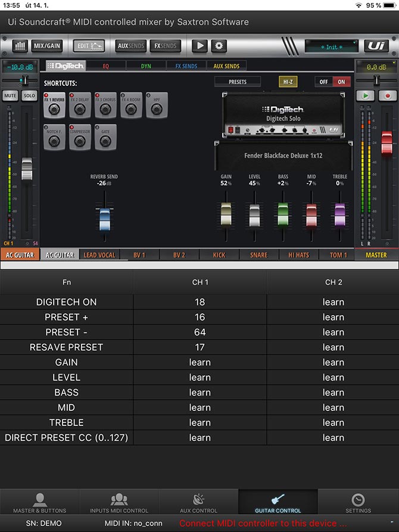The width and height of the screenshot is (399, 532).
Task: Solo channel 1
Action: pos(29,96)
